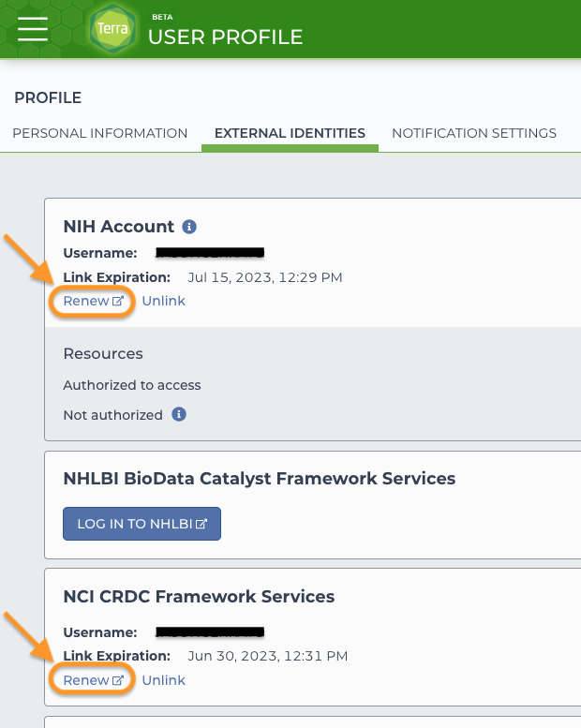Click info icon beside Not authorized
The height and width of the screenshot is (728, 581).
[x=179, y=414]
